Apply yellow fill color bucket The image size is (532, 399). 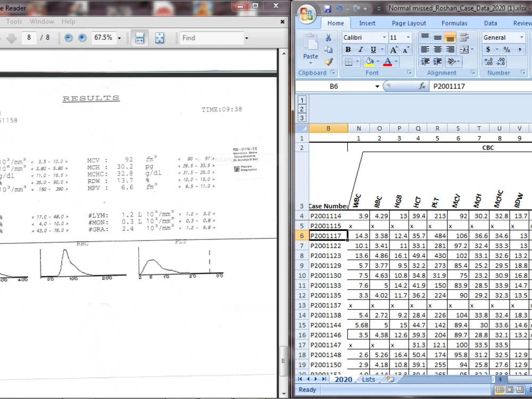369,62
